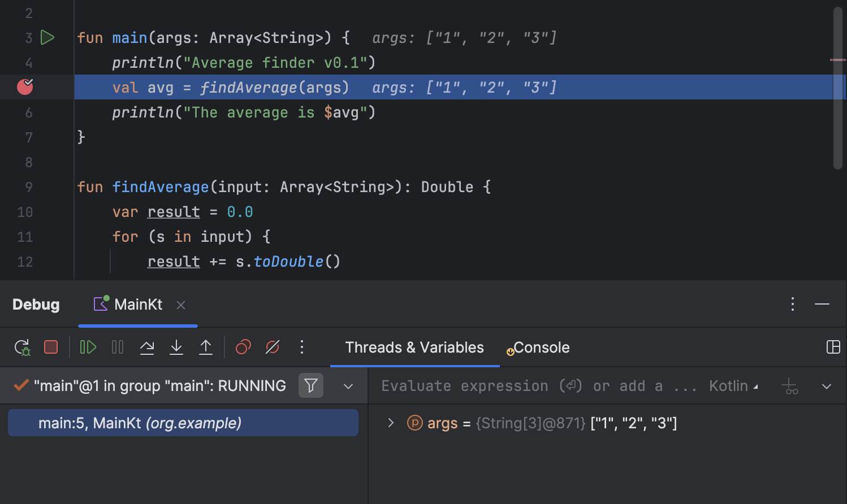Step over the current line
This screenshot has width=847, height=504.
coord(147,347)
